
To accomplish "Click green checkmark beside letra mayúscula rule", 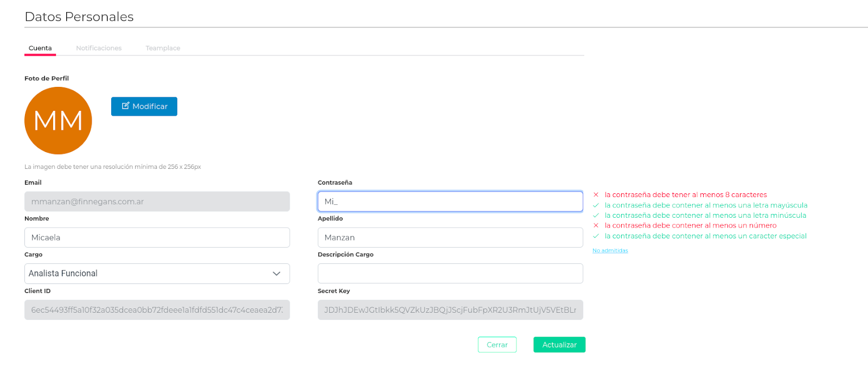I will [x=596, y=205].
